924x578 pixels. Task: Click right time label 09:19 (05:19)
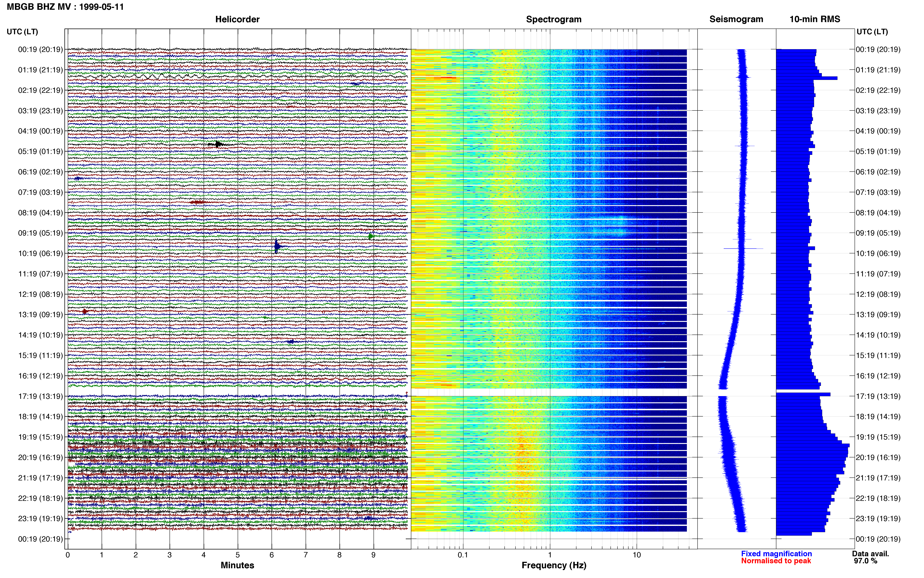(x=878, y=233)
